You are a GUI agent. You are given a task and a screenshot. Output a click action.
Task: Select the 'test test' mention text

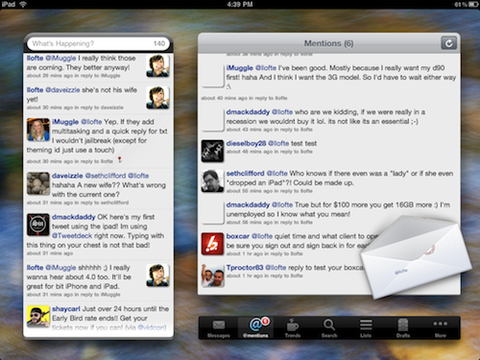(x=304, y=143)
